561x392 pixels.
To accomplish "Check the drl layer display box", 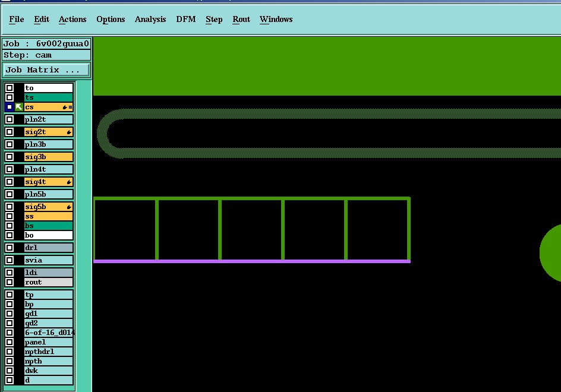I will coord(10,248).
